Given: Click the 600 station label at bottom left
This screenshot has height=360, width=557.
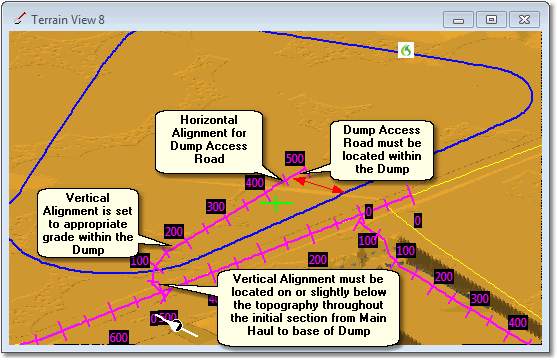Looking at the screenshot, I should 119,338.
